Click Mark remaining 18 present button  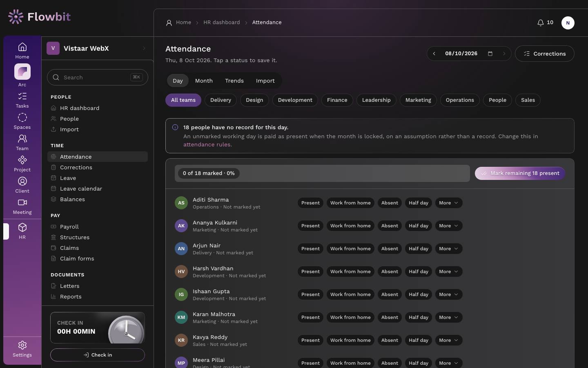coord(520,173)
